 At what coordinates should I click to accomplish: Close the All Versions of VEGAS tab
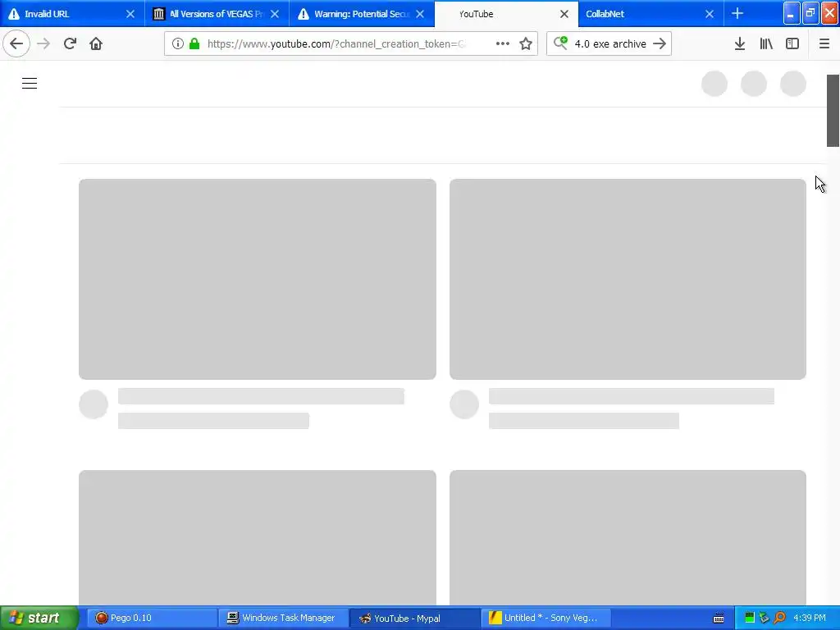275,14
